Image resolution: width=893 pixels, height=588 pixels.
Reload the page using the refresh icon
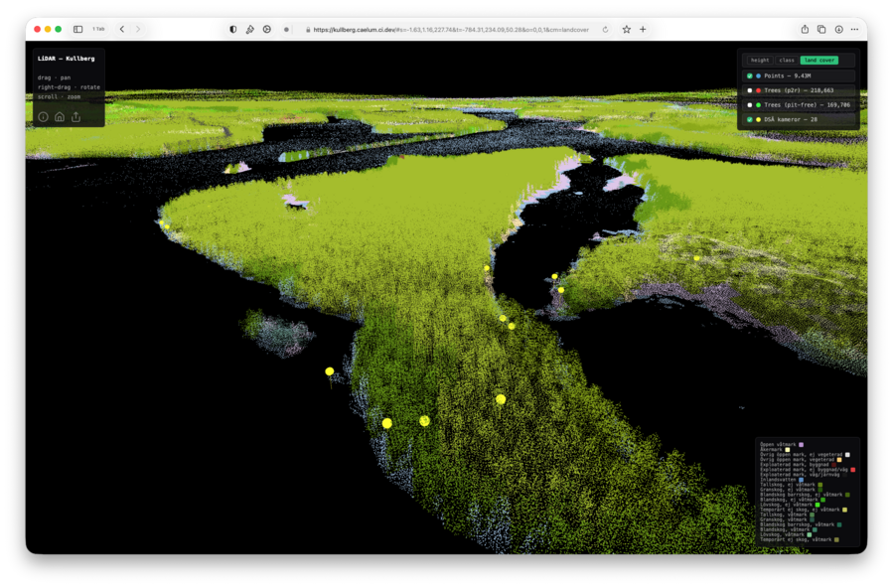605,30
